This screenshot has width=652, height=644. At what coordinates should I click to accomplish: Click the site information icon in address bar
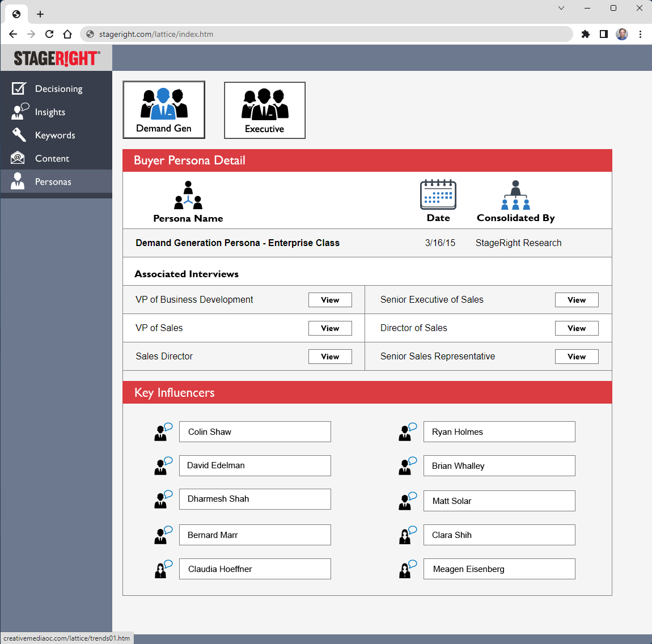[x=90, y=34]
